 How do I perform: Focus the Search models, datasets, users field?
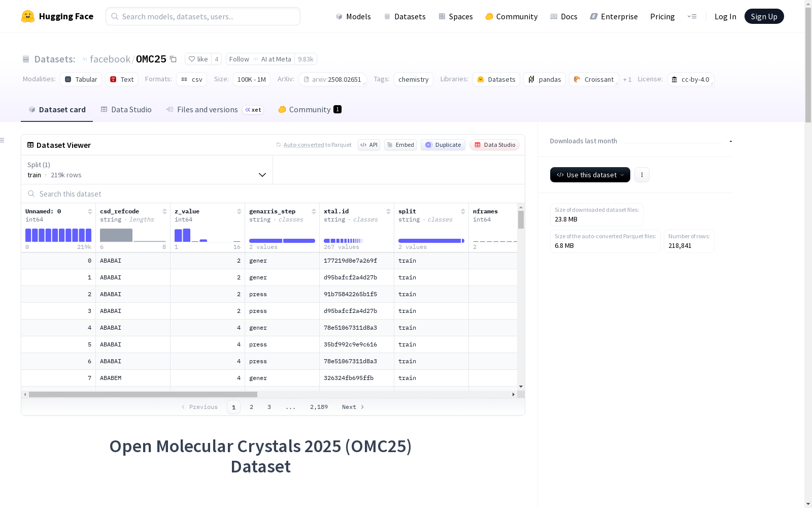[203, 16]
